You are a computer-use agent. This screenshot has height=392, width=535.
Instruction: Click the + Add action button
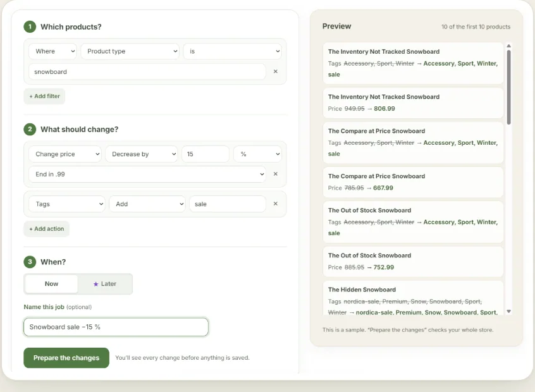[46, 229]
